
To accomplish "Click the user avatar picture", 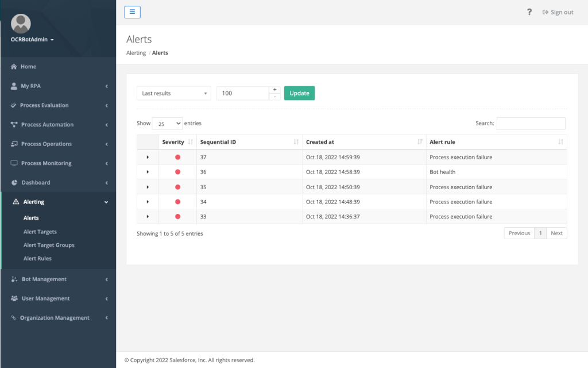I will pyautogui.click(x=21, y=24).
